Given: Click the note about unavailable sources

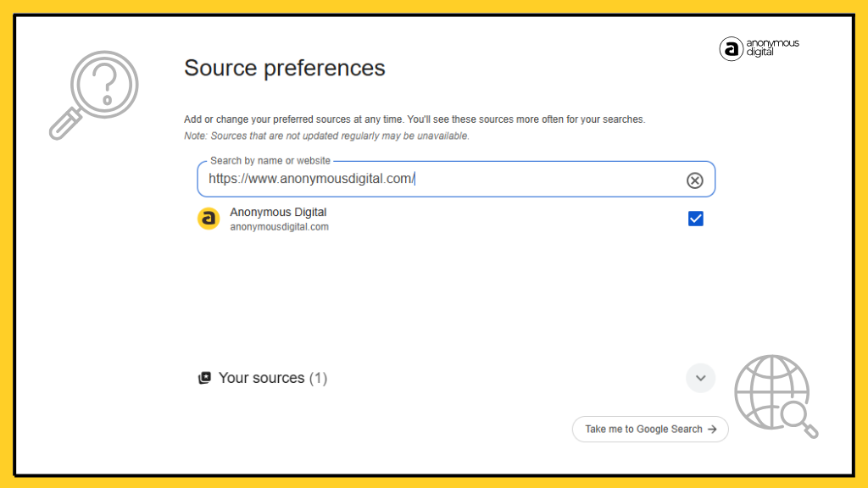Looking at the screenshot, I should pyautogui.click(x=326, y=136).
